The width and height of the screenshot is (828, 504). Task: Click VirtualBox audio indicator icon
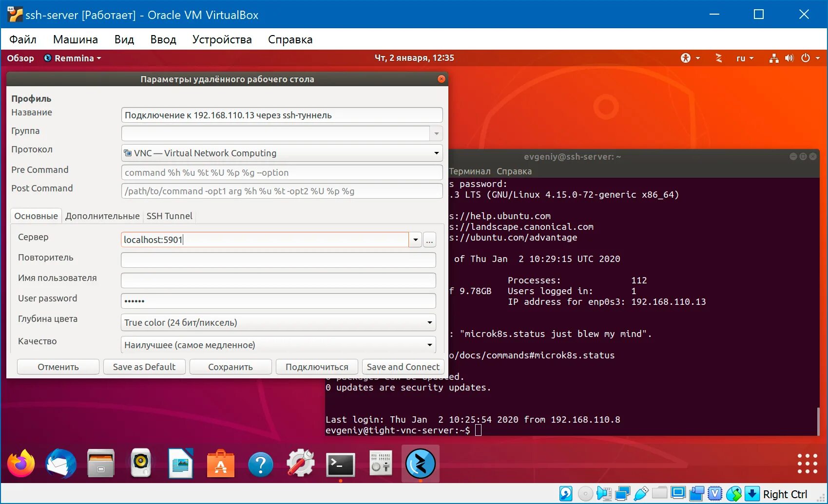coord(604,494)
